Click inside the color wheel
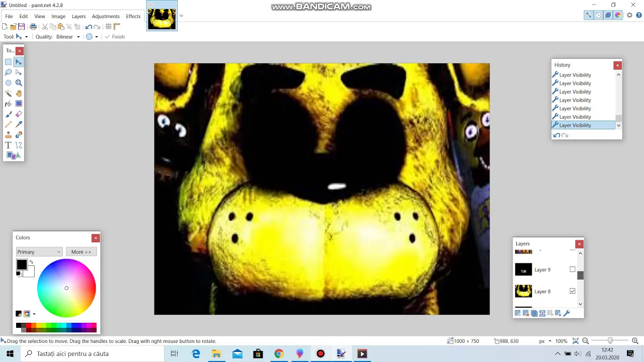The height and width of the screenshot is (362, 644). pos(66,288)
